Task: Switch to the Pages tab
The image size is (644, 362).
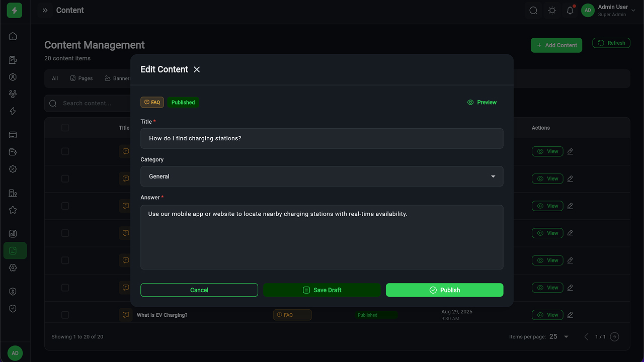Action: click(x=82, y=78)
